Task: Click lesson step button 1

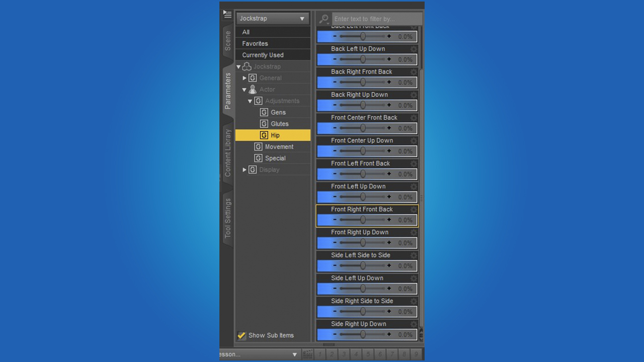Action: 320,354
